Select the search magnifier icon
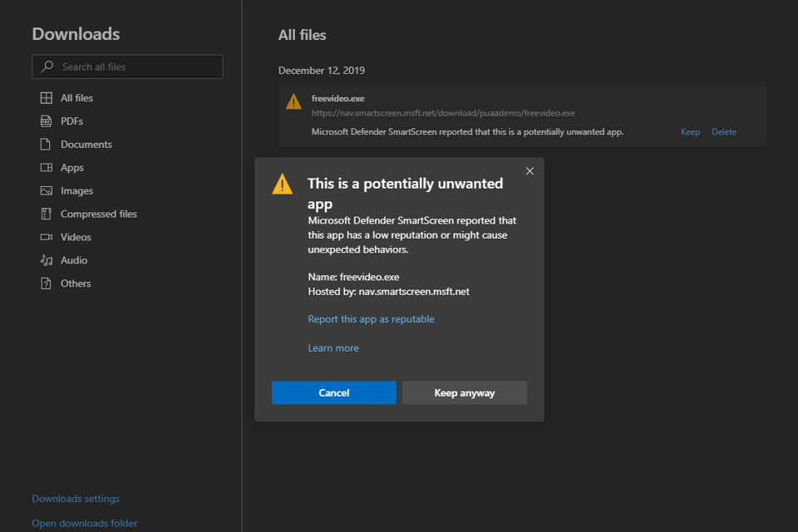Image resolution: width=798 pixels, height=532 pixels. pyautogui.click(x=46, y=66)
